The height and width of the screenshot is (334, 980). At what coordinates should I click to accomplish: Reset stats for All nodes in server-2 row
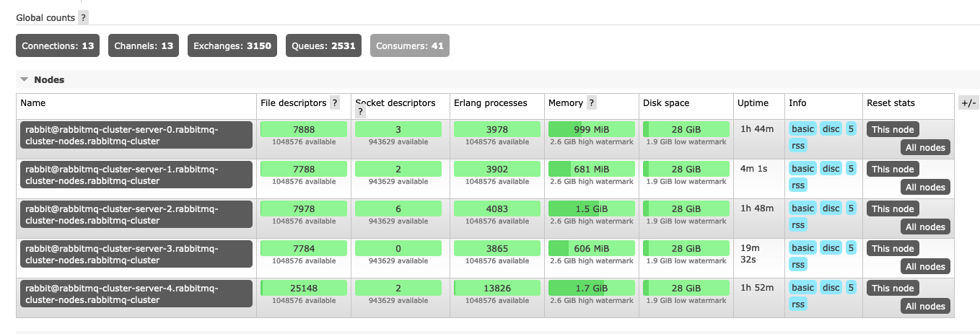[x=925, y=227]
